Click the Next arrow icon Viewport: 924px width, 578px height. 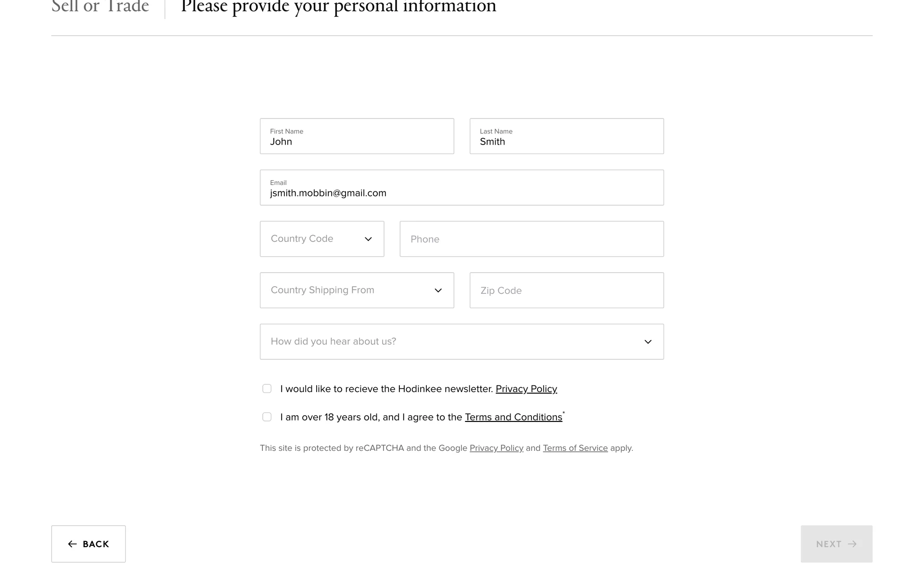tap(852, 544)
